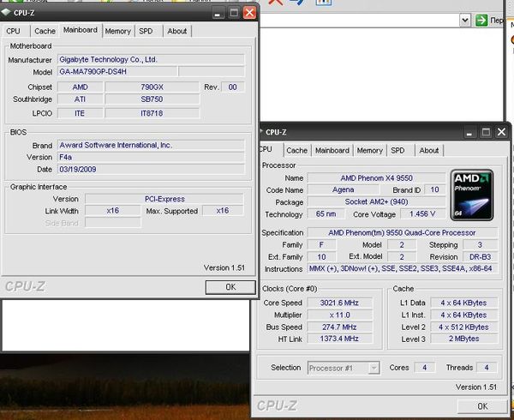Viewport: 514px width, 420px height.
Task: Open SPD tab in left CPU-Z window
Action: click(146, 31)
